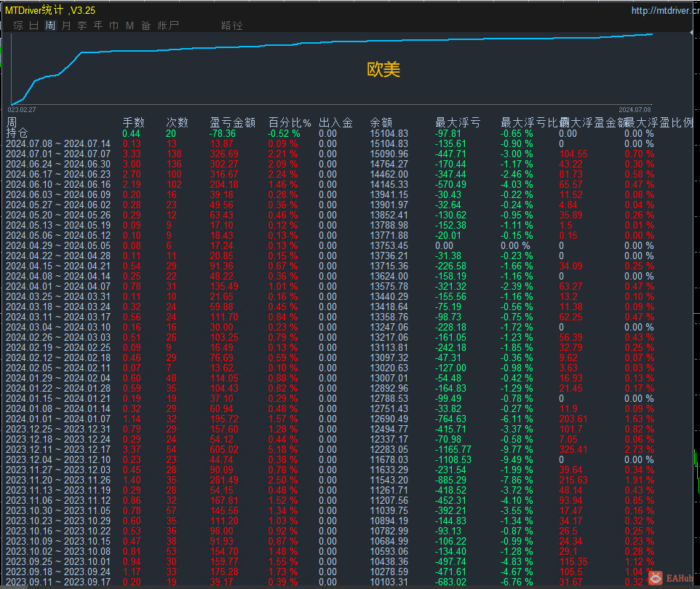Click the 余额 column header
The image size is (700, 589).
[381, 122]
